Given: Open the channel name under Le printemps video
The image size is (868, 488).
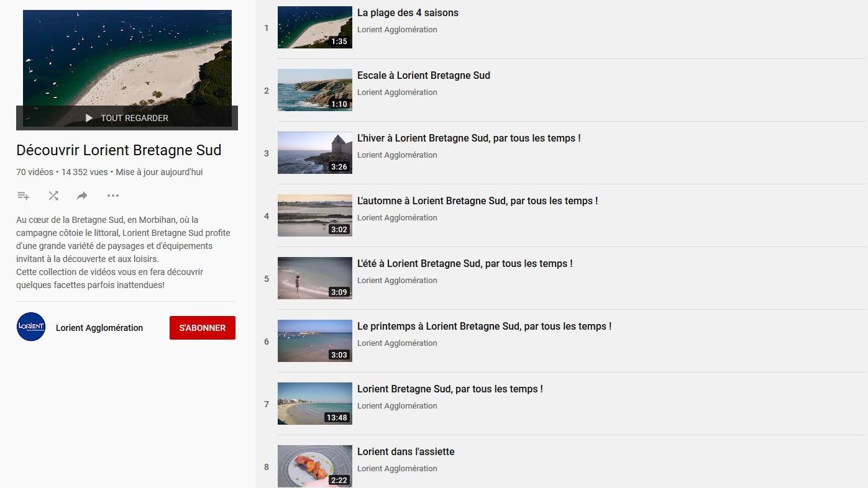Looking at the screenshot, I should point(397,343).
